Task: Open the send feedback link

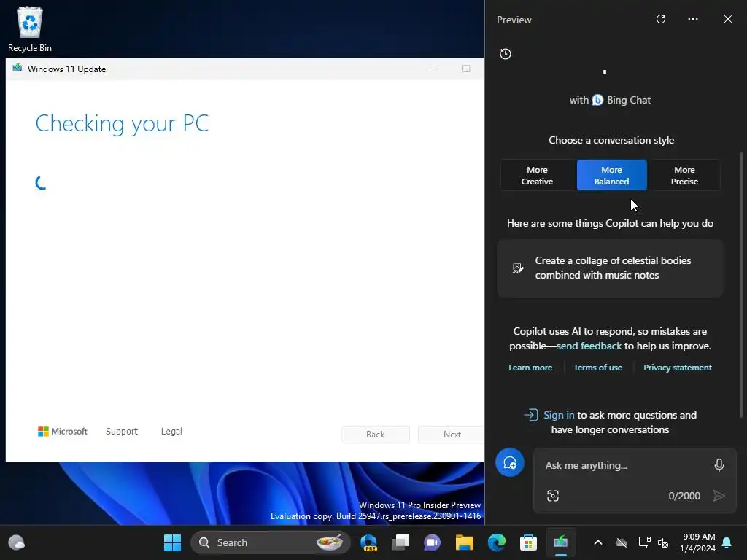Action: [x=589, y=346]
